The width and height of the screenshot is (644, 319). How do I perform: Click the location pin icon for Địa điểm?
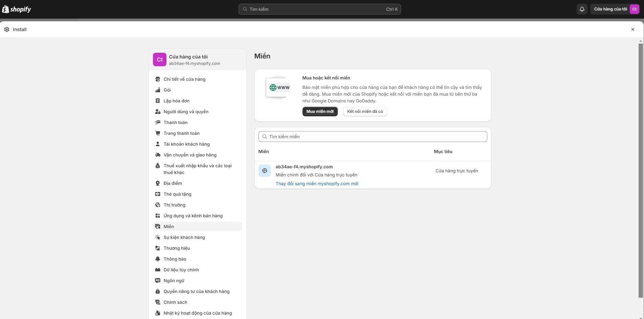pos(158,183)
